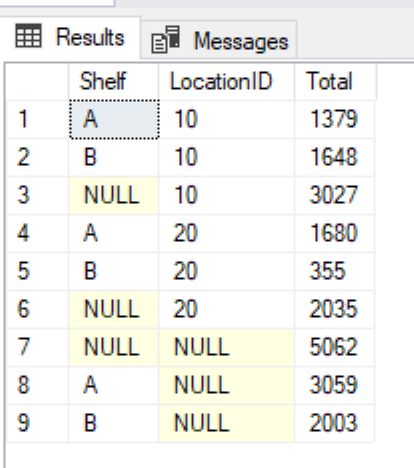
Task: Click Shelf cell A in row 1
Action: [114, 119]
